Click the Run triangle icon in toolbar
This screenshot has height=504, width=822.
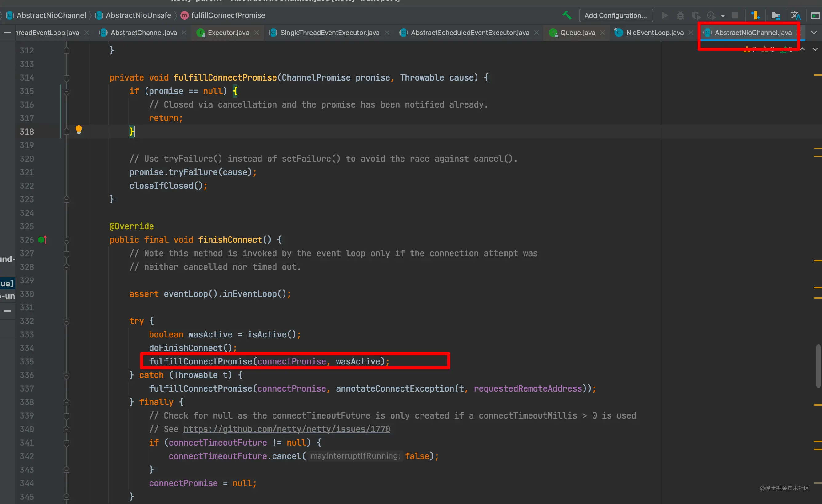pyautogui.click(x=664, y=15)
